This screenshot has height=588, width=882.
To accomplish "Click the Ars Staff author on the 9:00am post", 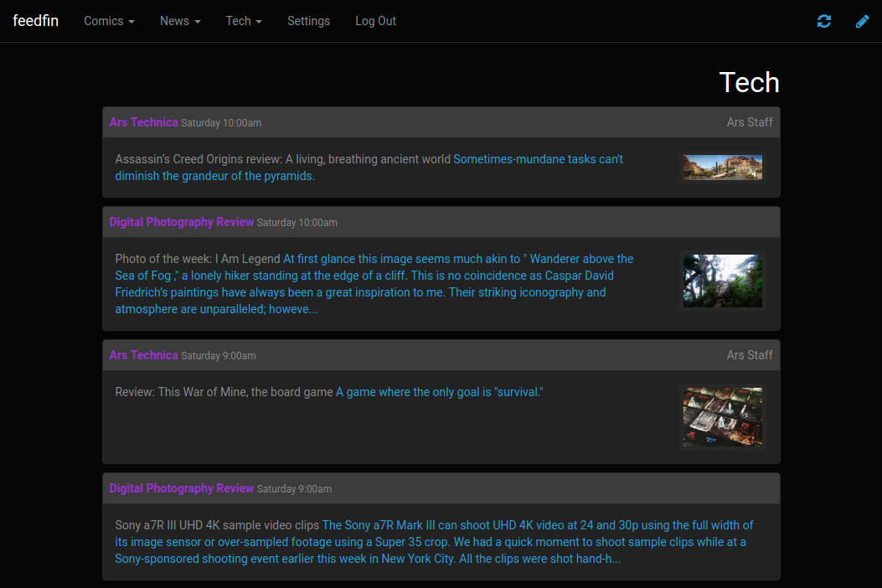I will 750,355.
